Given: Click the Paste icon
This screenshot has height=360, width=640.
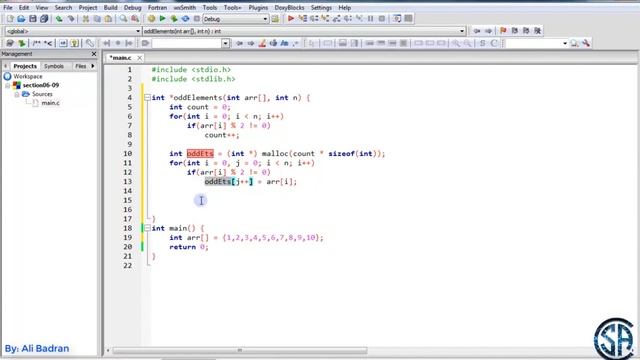Looking at the screenshot, I should tap(108, 19).
